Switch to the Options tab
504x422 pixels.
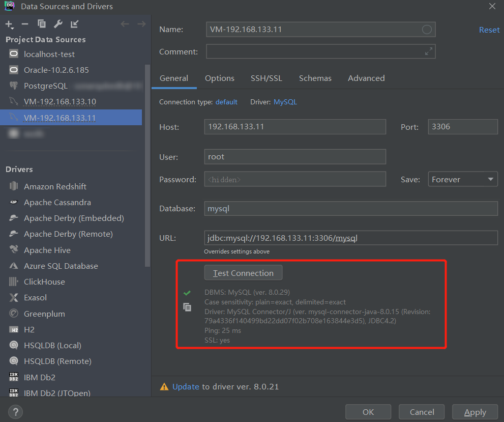coord(220,78)
